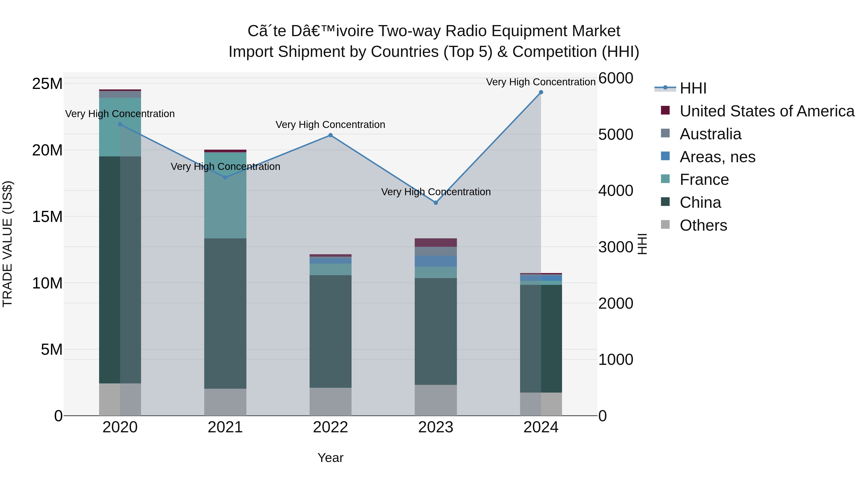This screenshot has height=488, width=868.
Task: Click the 2022 x-axis label
Action: 331,427
